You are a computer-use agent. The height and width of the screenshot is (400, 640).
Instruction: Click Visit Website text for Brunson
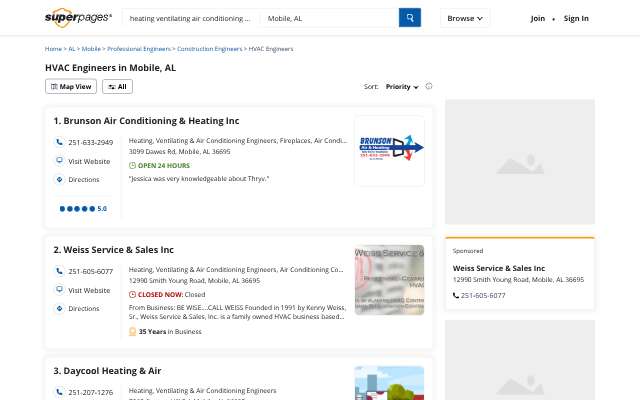pos(89,161)
